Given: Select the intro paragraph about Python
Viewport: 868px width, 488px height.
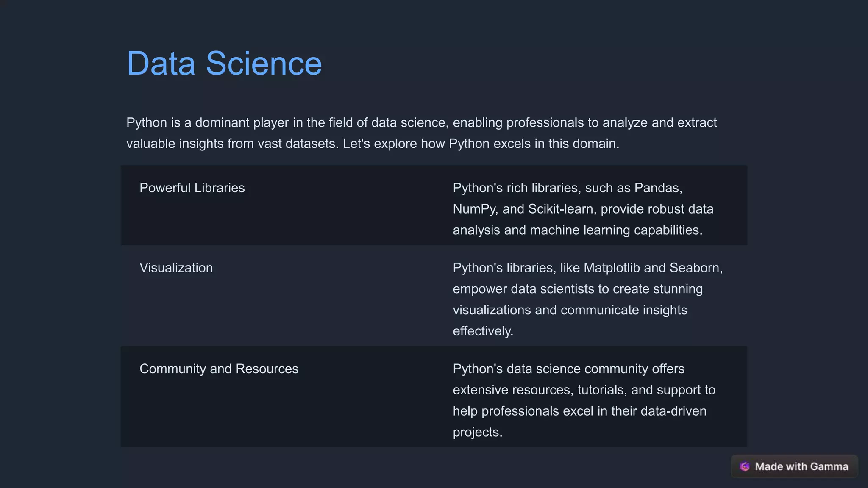Looking at the screenshot, I should click(x=421, y=133).
